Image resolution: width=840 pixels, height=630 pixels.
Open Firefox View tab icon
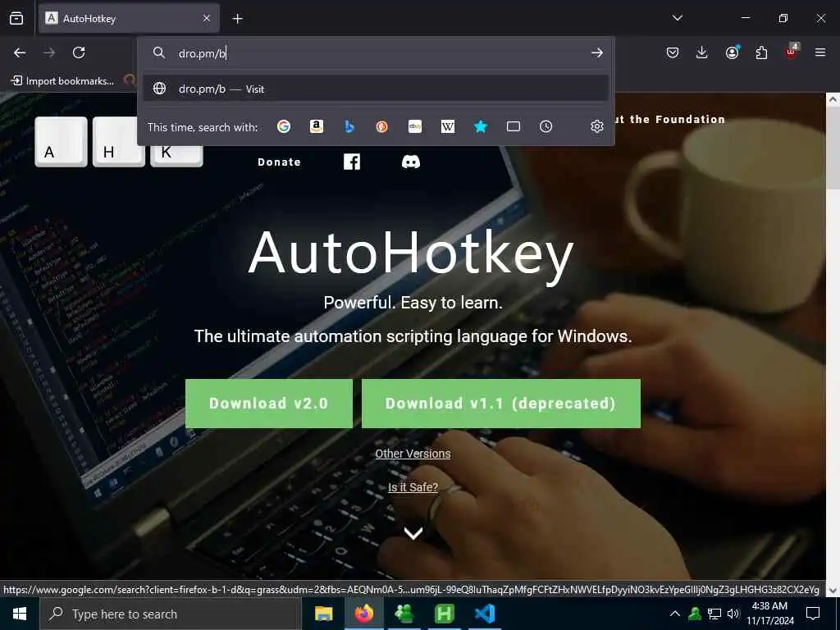(16, 18)
